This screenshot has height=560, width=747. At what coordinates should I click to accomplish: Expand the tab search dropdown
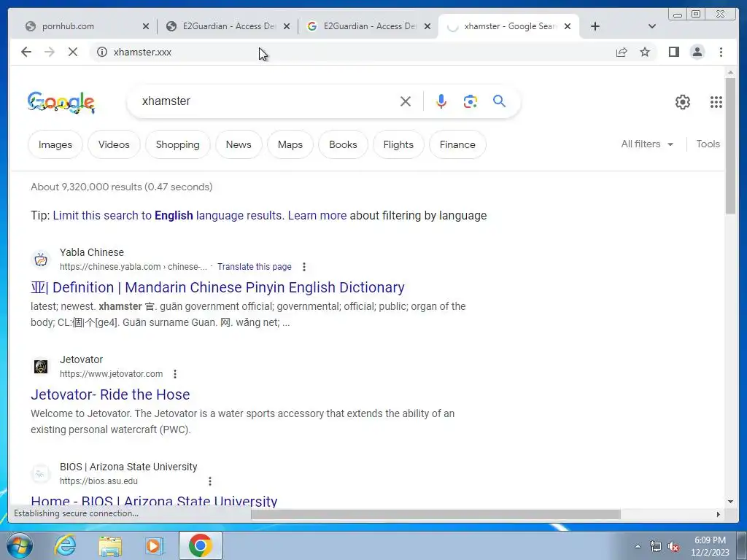[652, 26]
